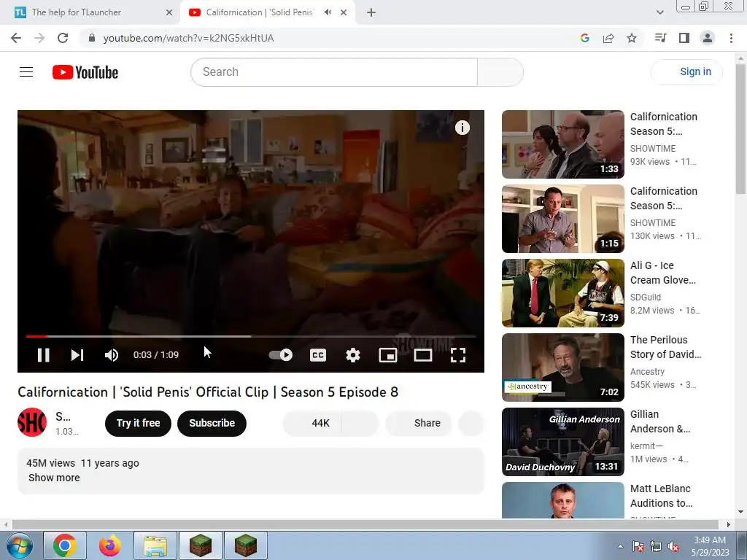Viewport: 747px width, 560px height.
Task: Close The help for TLauncher tab
Action: [x=169, y=12]
